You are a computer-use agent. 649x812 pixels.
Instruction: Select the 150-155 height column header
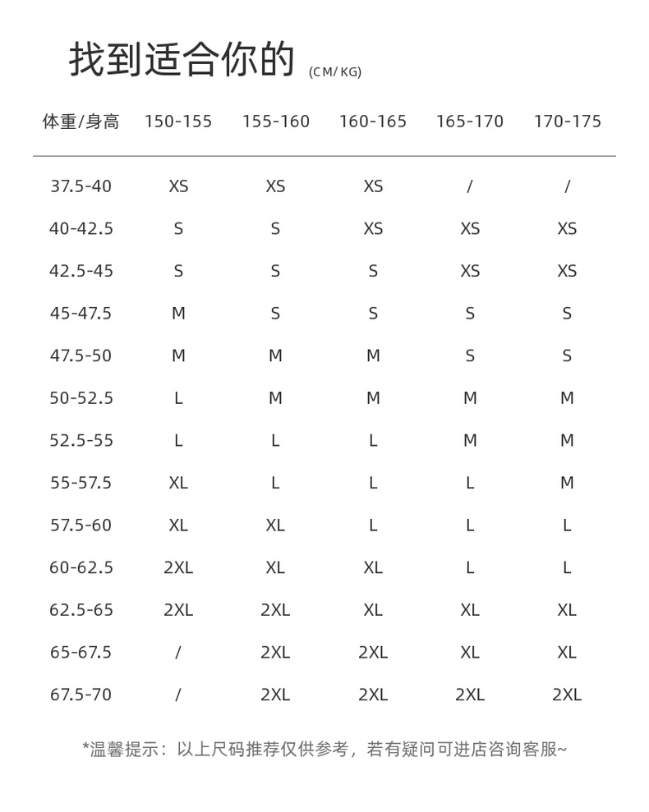tap(178, 122)
